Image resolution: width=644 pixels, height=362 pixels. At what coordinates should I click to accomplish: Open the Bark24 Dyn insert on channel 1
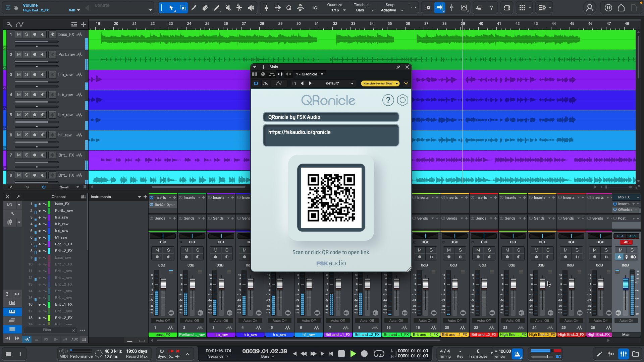(x=163, y=204)
